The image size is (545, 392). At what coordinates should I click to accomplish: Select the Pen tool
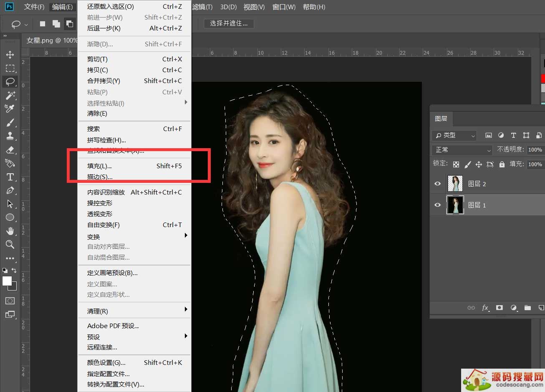(10, 190)
